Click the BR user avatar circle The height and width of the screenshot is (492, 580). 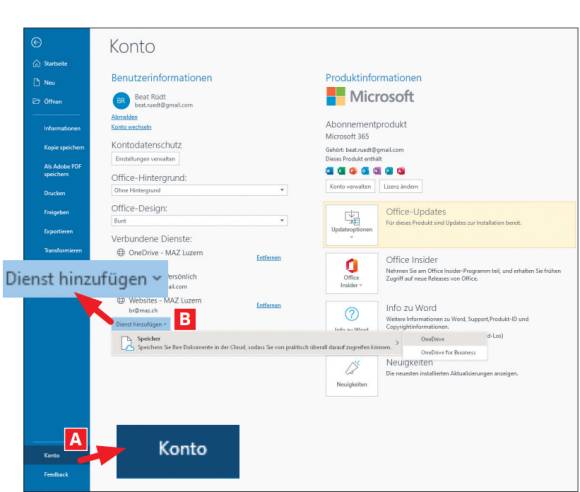pyautogui.click(x=121, y=101)
